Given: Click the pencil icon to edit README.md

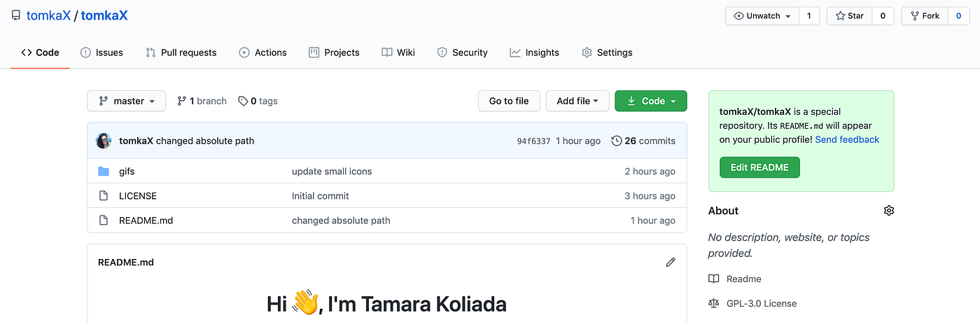Looking at the screenshot, I should coord(671,262).
